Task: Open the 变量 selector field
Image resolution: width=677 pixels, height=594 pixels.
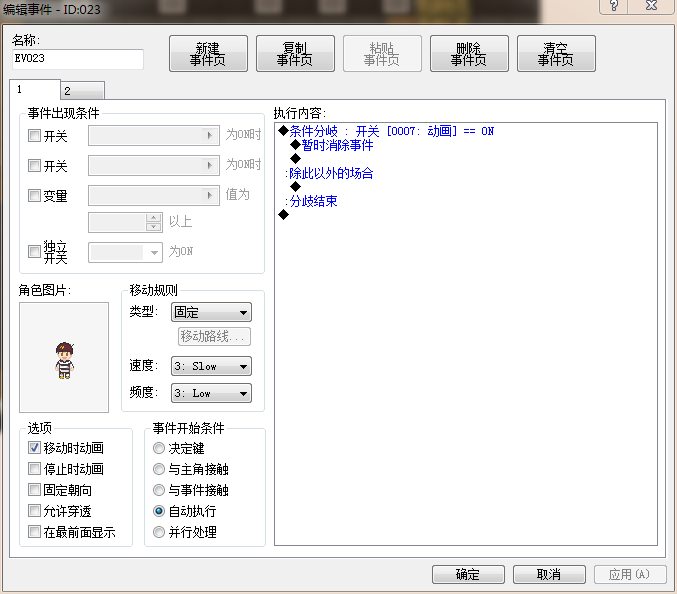Action: coord(154,195)
